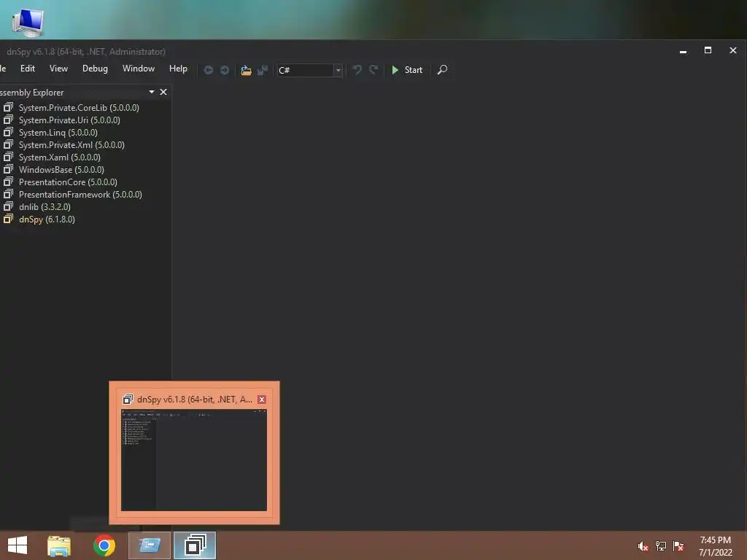Click the yellow dnSpy assembly icon
The height and width of the screenshot is (560, 747).
point(8,219)
